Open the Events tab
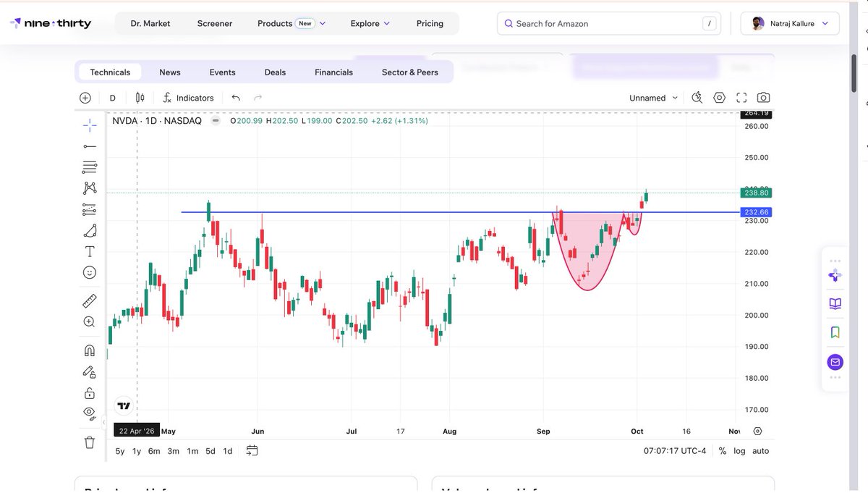 222,72
